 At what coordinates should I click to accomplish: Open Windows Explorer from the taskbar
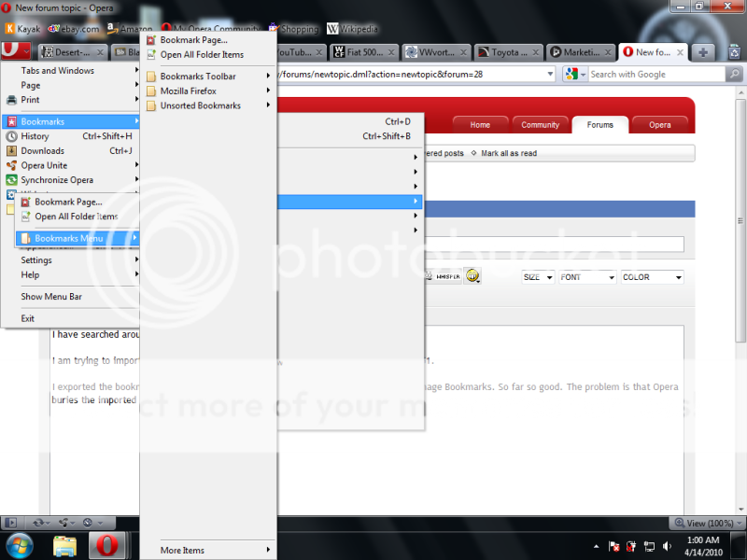[x=65, y=544]
